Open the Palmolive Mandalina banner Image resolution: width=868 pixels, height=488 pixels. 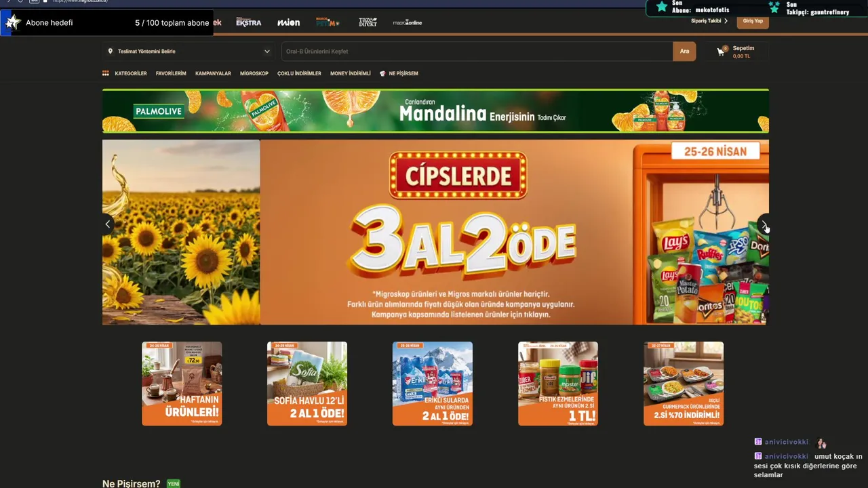point(435,111)
